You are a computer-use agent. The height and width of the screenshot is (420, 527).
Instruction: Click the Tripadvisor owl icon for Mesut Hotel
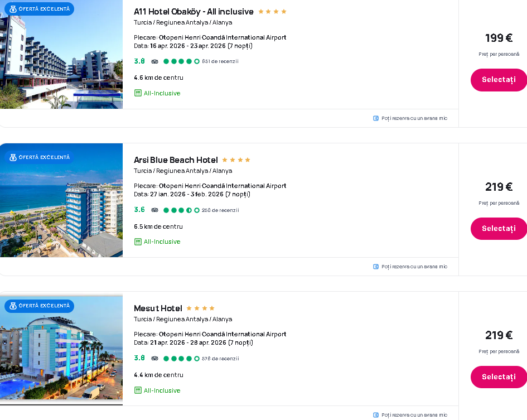(x=154, y=359)
